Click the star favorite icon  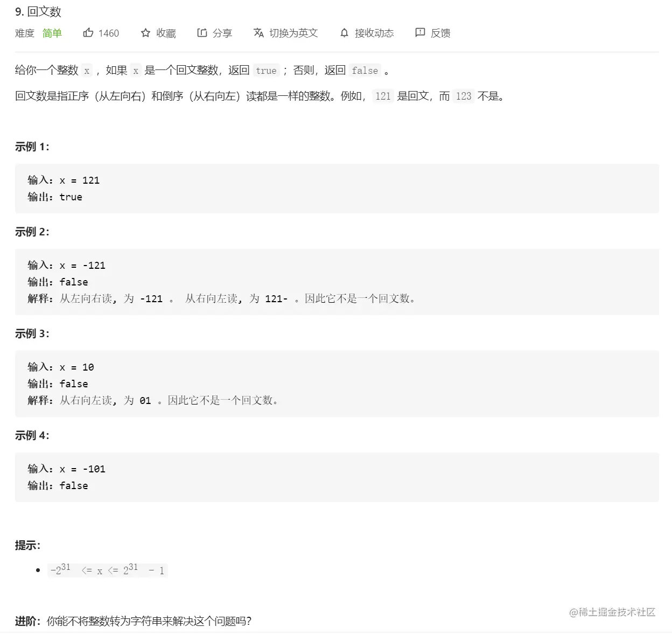tap(145, 33)
